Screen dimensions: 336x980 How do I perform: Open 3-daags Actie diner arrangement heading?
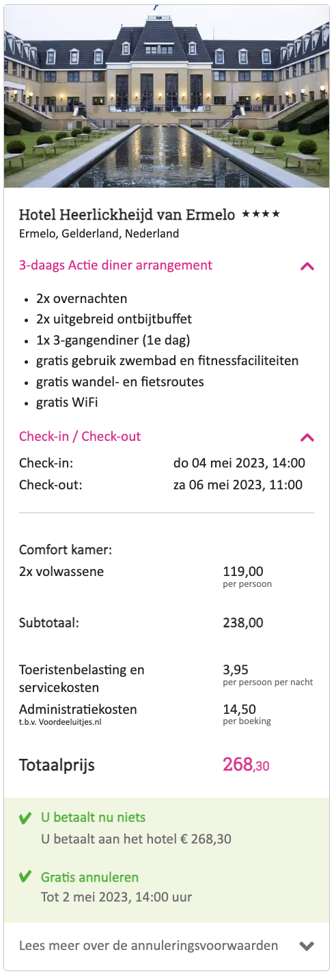(x=115, y=265)
